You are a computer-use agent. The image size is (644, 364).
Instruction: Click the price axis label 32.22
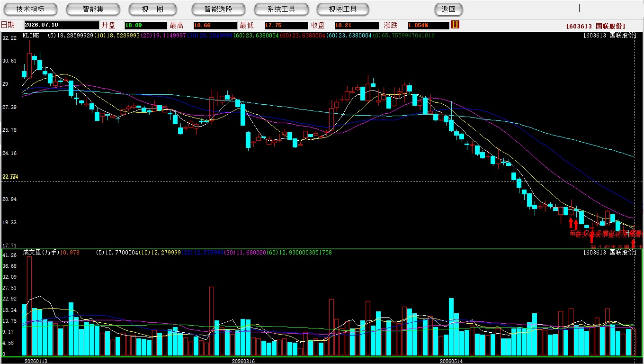[9, 37]
